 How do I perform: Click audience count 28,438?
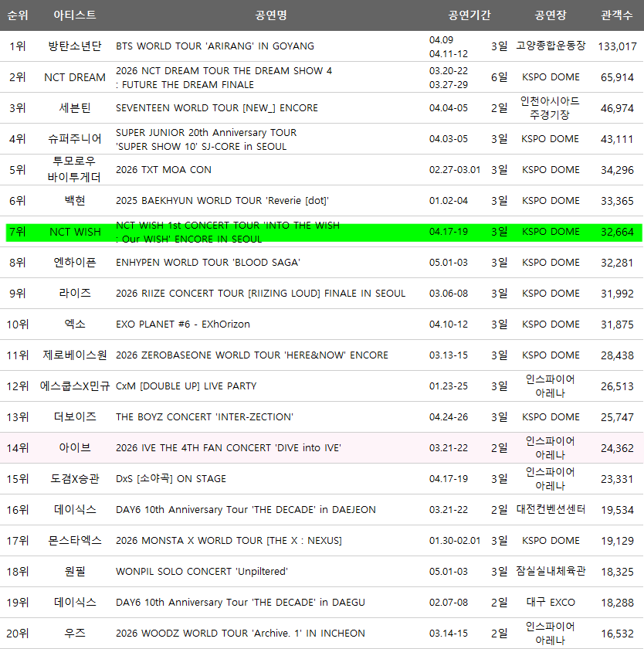tap(617, 355)
